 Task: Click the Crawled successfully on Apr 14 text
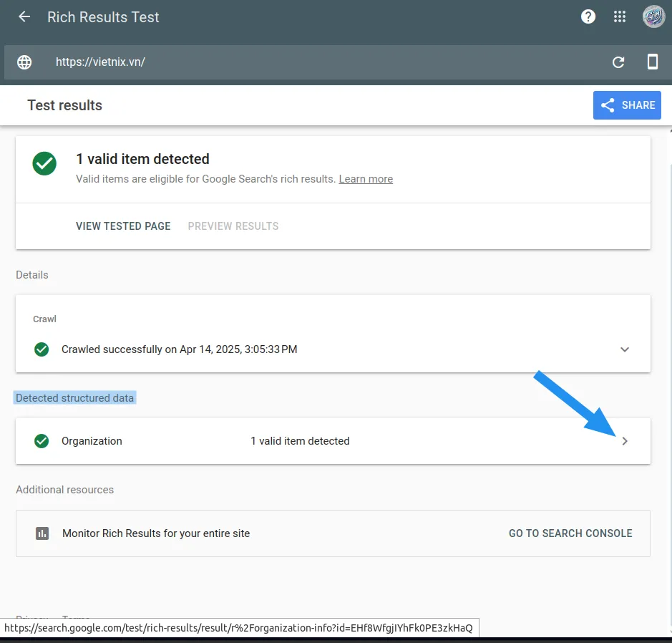tap(179, 349)
